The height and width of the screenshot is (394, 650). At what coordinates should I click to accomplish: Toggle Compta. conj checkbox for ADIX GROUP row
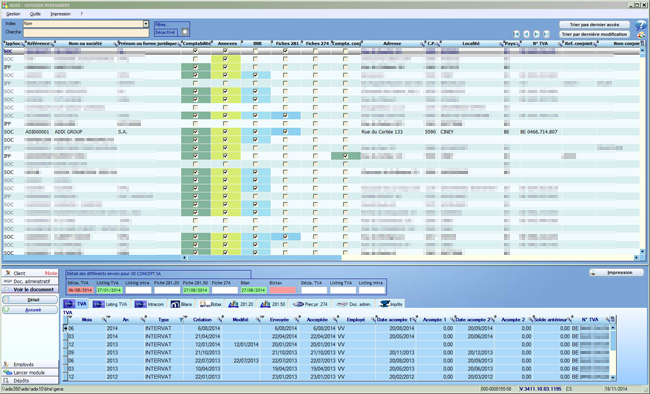(x=345, y=132)
